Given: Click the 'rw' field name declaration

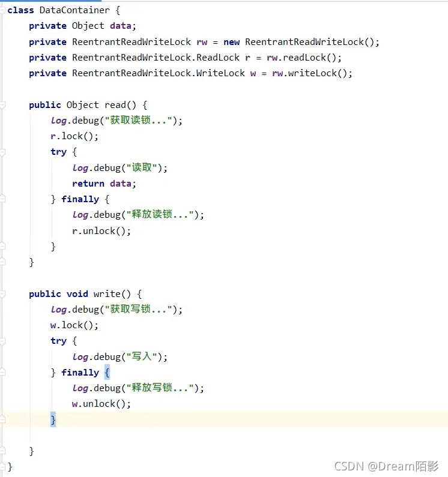Looking at the screenshot, I should coord(202,42).
